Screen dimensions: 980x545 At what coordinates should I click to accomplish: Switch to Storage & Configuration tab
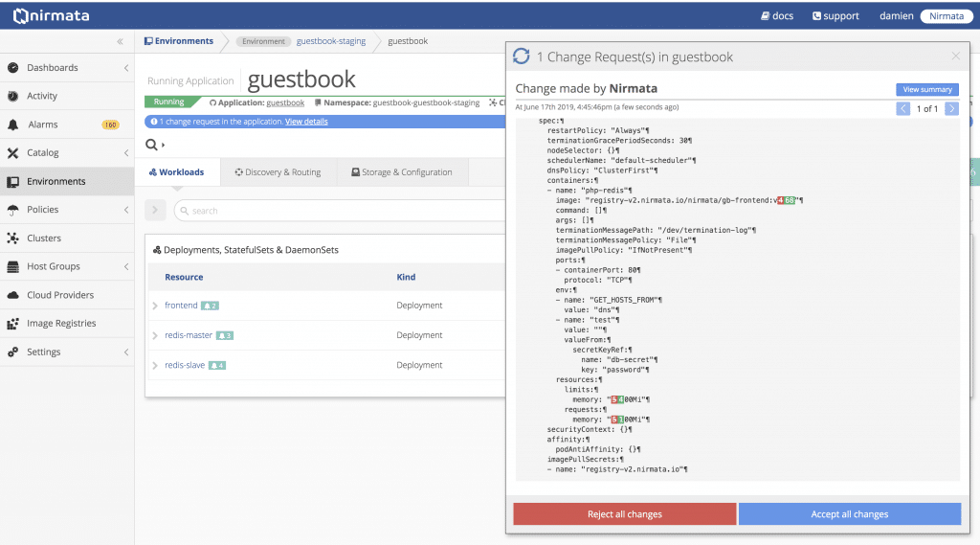(402, 172)
